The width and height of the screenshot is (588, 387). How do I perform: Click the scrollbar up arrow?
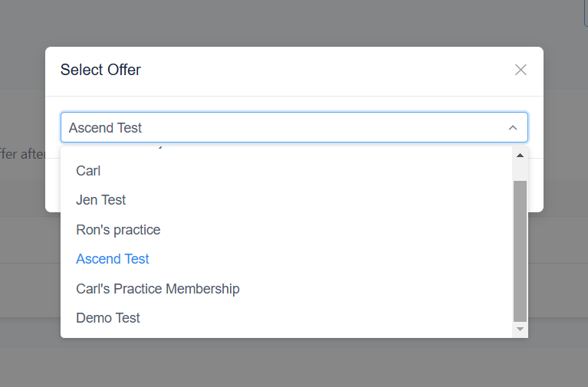point(520,155)
